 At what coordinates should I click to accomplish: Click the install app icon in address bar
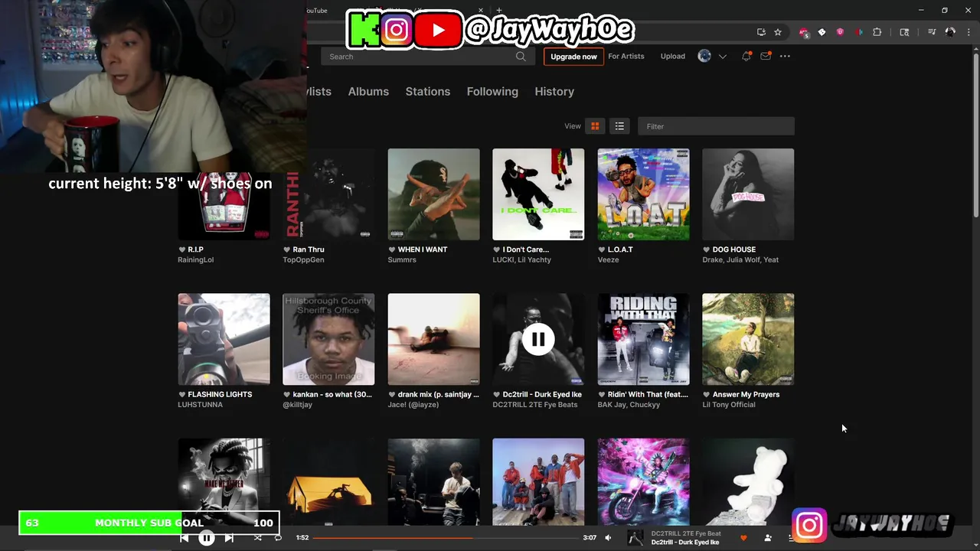761,32
